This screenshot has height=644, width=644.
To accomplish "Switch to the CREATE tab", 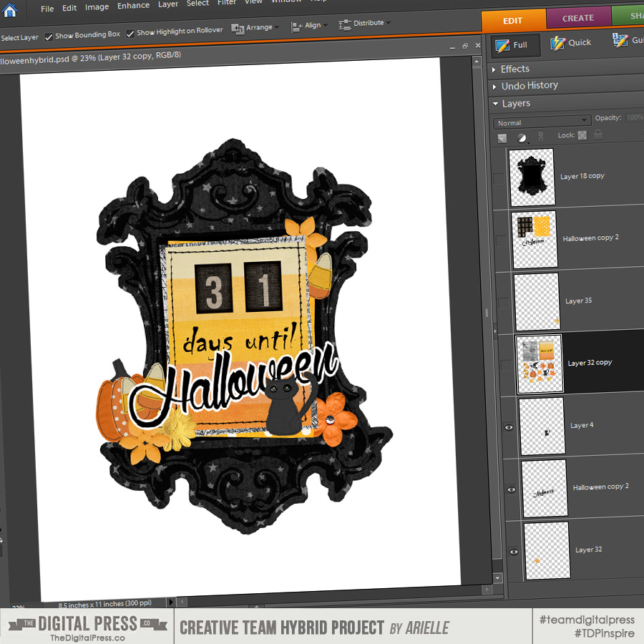I will 577,18.
